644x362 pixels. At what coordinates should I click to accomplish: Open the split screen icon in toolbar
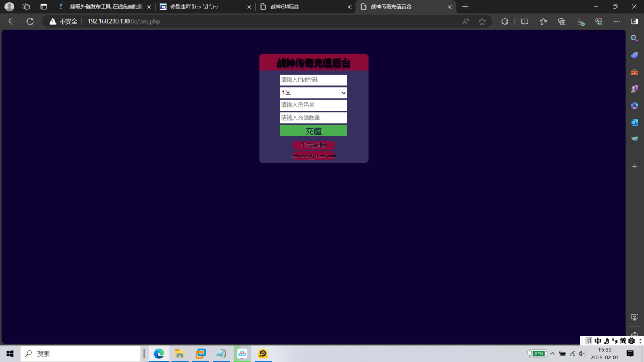(x=525, y=21)
